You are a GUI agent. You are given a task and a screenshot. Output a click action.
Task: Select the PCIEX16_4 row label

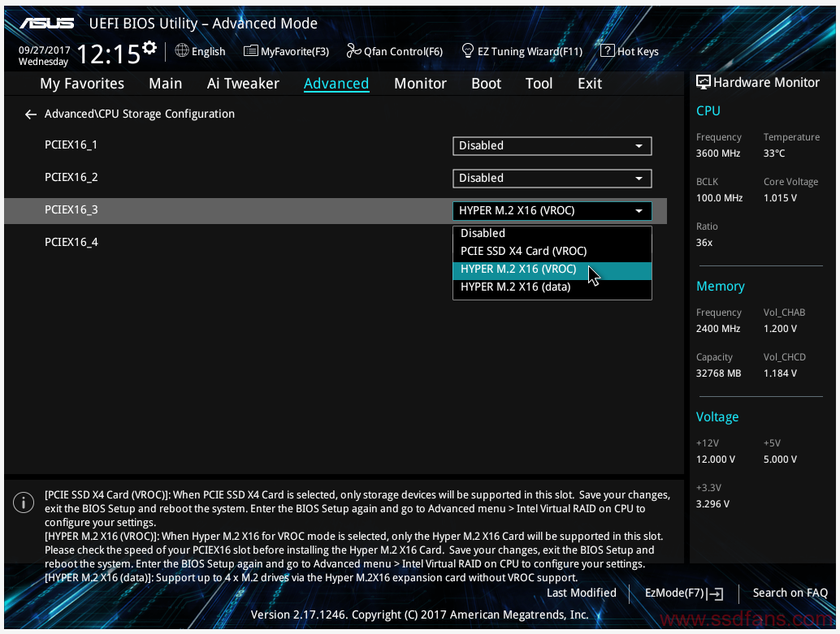click(x=71, y=243)
